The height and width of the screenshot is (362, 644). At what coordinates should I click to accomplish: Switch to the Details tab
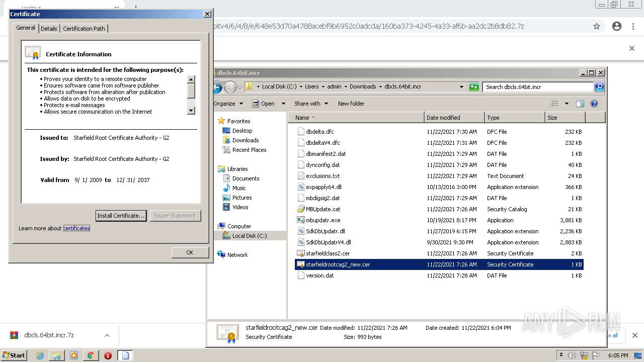tap(49, 29)
